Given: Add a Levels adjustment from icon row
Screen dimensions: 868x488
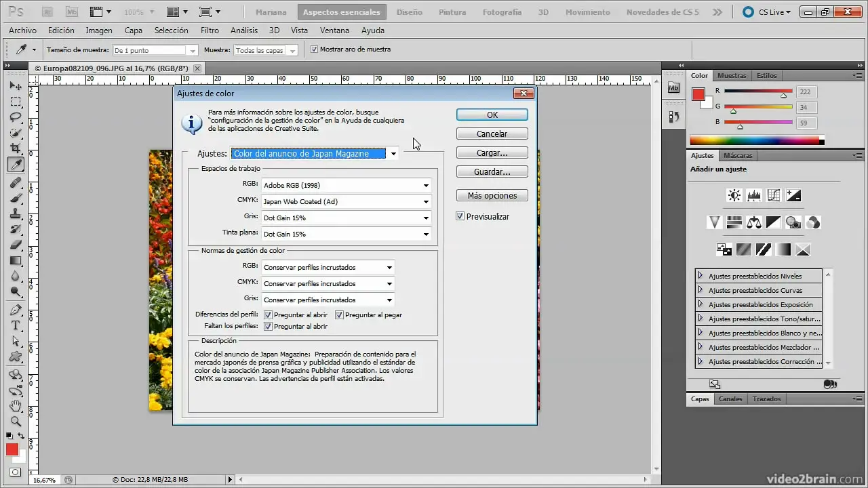Looking at the screenshot, I should [x=753, y=195].
